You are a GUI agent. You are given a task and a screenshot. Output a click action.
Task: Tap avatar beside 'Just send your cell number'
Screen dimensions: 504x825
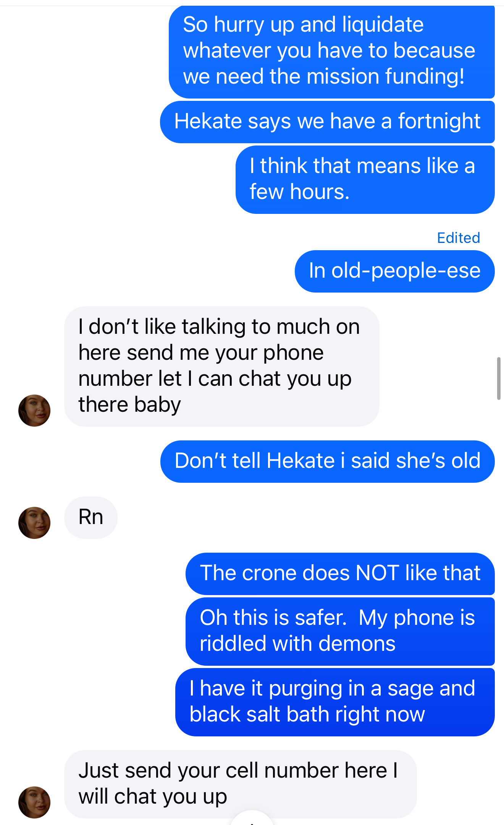[34, 802]
